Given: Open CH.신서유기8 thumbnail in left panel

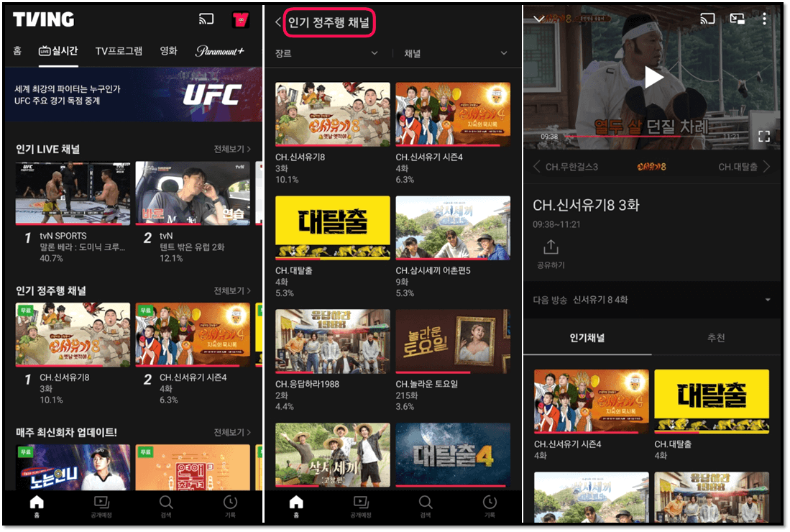Looking at the screenshot, I should coord(73,335).
